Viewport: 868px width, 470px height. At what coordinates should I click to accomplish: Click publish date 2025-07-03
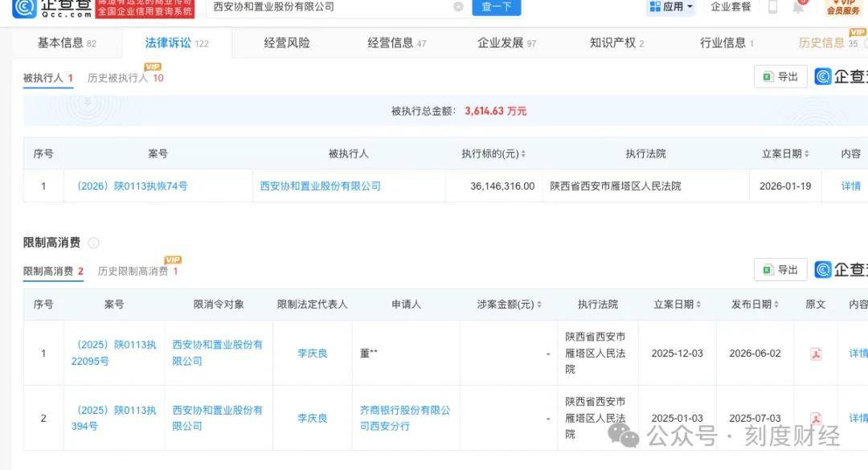755,418
